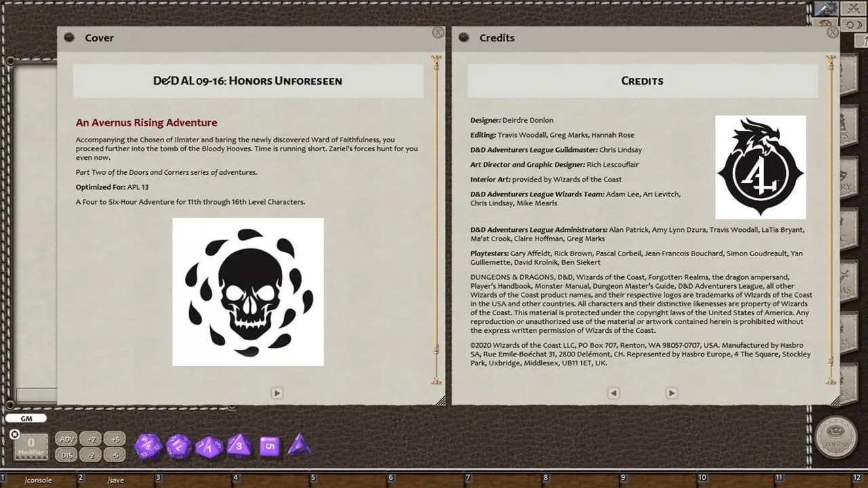Click the large 'Credits' heading banner
Viewport: 868px width, 488px height.
coord(642,81)
